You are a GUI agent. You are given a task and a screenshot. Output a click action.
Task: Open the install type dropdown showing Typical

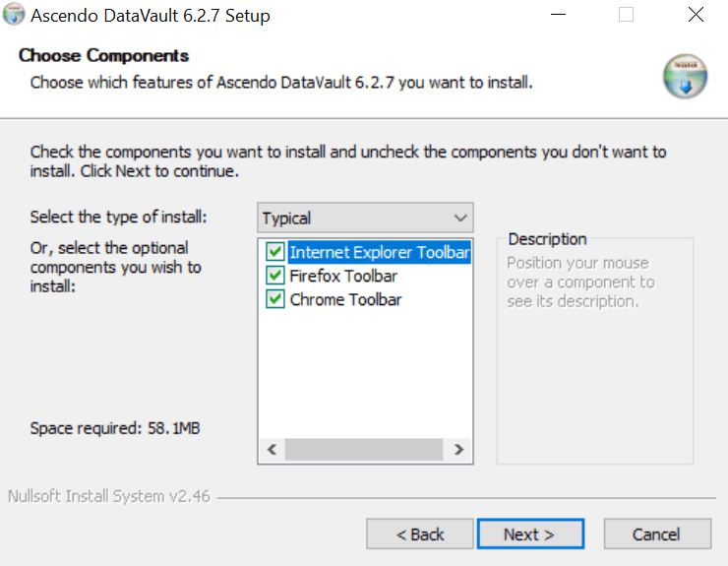click(x=365, y=218)
